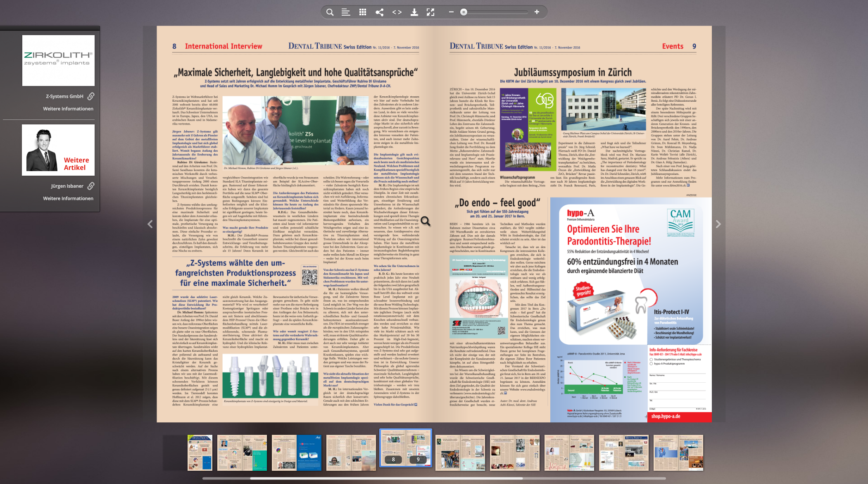Screen dimensions: 868x484
Task: Click headline Jubiläumssymposium in Zürich
Action: click(x=573, y=72)
